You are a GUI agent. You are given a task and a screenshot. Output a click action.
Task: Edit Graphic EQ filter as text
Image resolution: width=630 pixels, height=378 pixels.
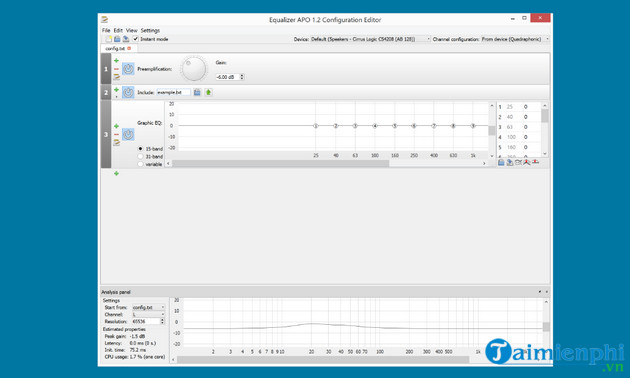coord(117,142)
